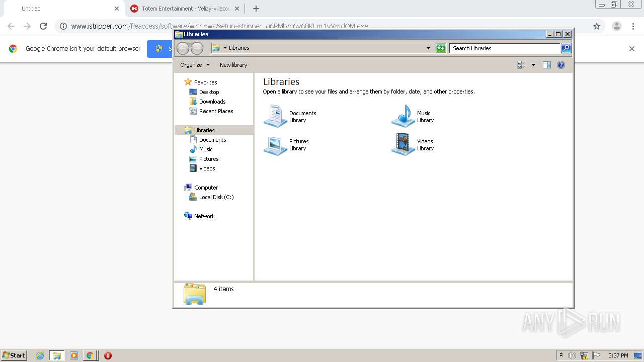644x362 pixels.
Task: Click the Explorer forward arrow button
Action: click(x=197, y=48)
